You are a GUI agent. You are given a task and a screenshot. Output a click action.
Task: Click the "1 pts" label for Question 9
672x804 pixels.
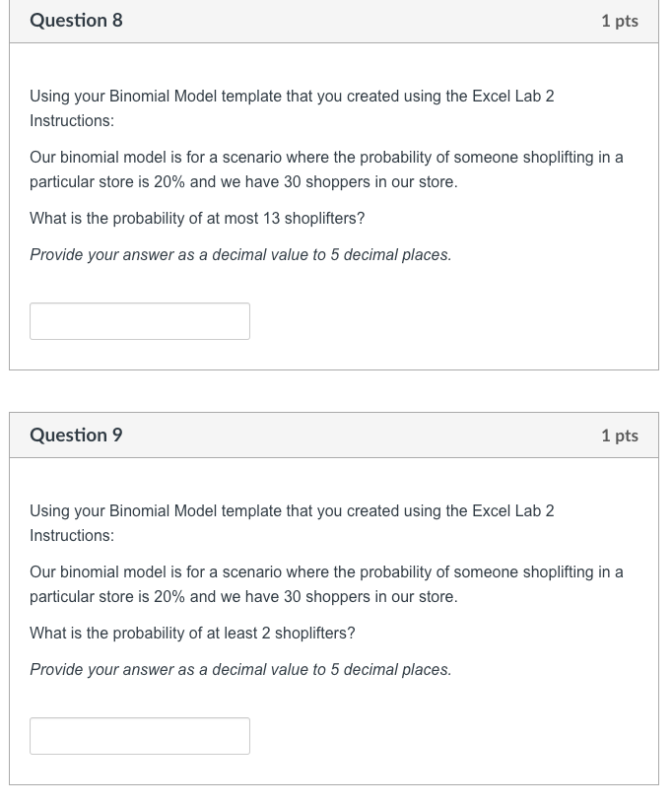(x=619, y=435)
